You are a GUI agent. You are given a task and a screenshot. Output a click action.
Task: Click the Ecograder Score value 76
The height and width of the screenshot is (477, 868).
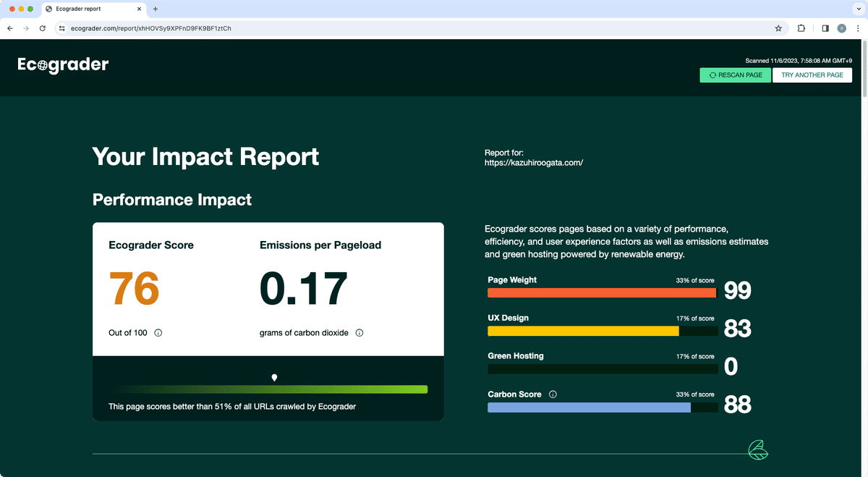coord(134,288)
